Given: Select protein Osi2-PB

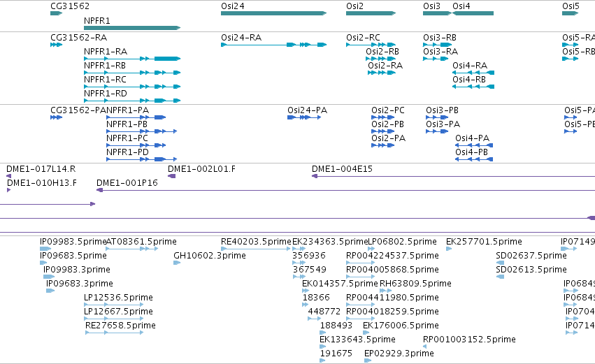Looking at the screenshot, I should pos(387,124).
